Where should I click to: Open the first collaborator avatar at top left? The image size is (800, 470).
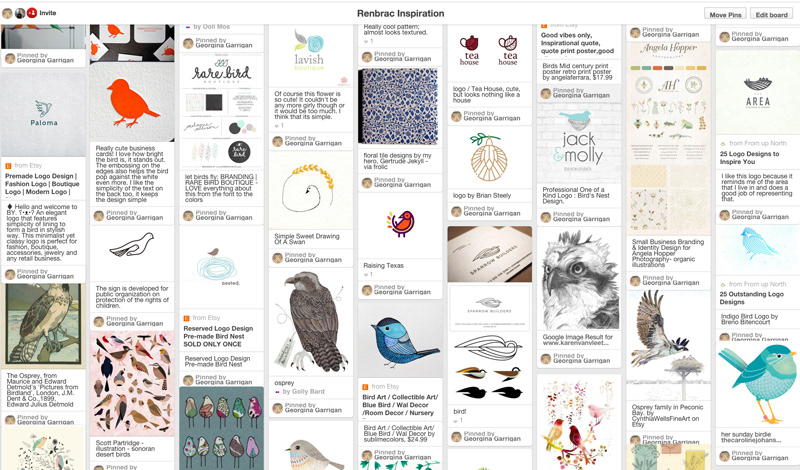[7, 13]
